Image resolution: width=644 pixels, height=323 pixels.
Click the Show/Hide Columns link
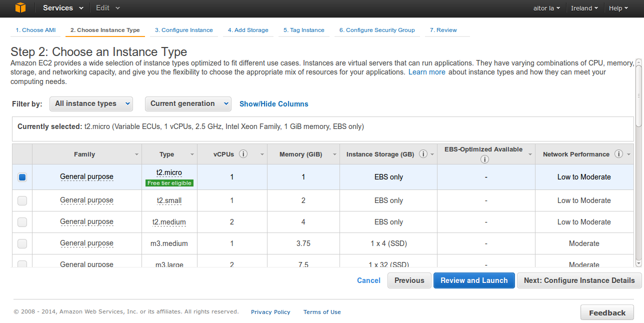tap(273, 104)
